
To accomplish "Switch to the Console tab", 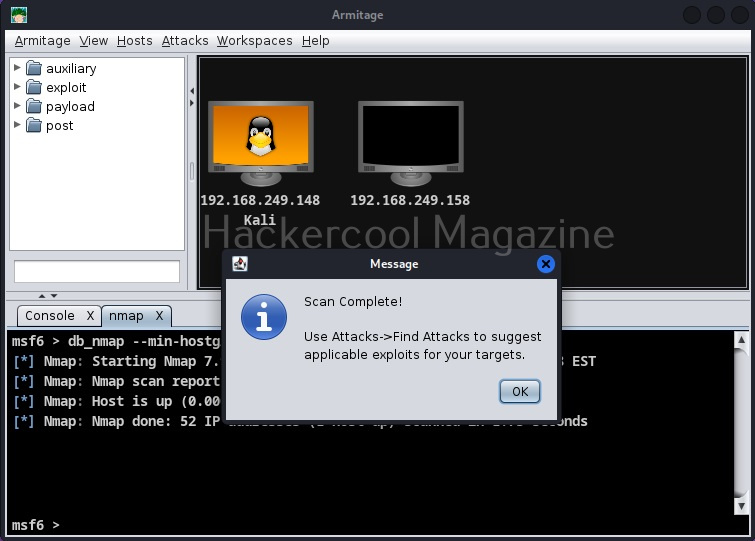I will tap(50, 316).
